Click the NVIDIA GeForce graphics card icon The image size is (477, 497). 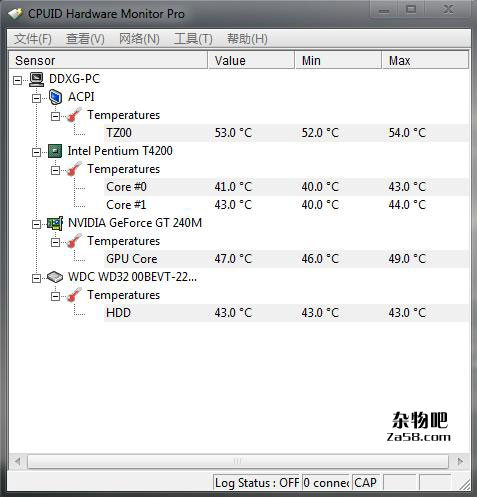coord(55,223)
